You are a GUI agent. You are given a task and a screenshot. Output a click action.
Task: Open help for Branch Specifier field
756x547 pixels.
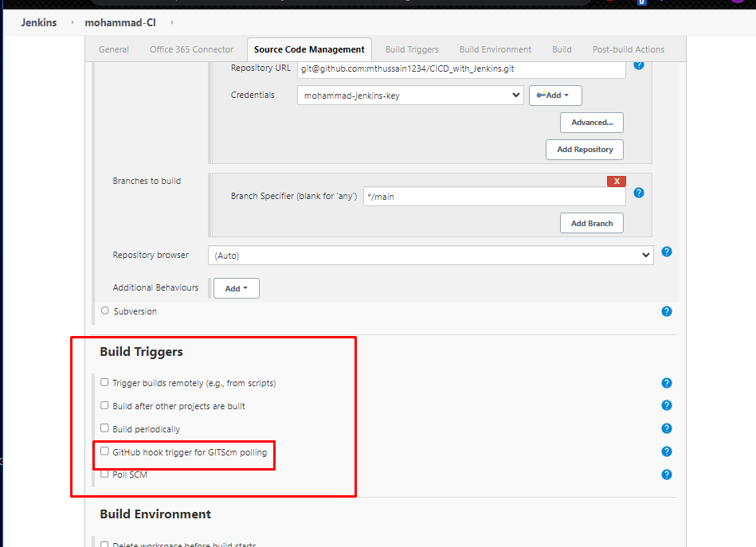pos(639,193)
